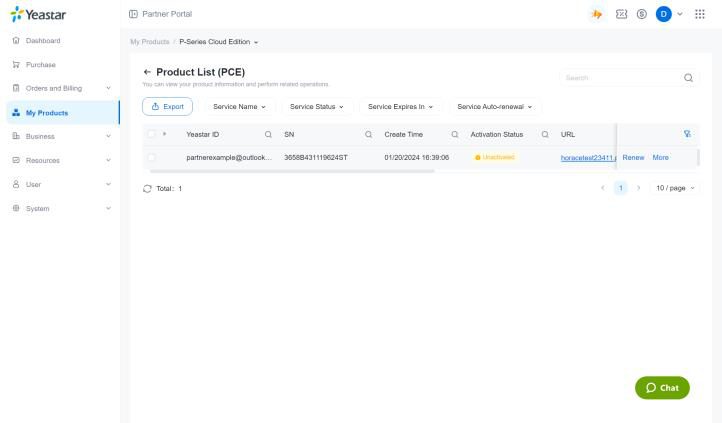Screen dimensions: 722x423
Task: Open the column filter settings icon
Action: (x=687, y=134)
